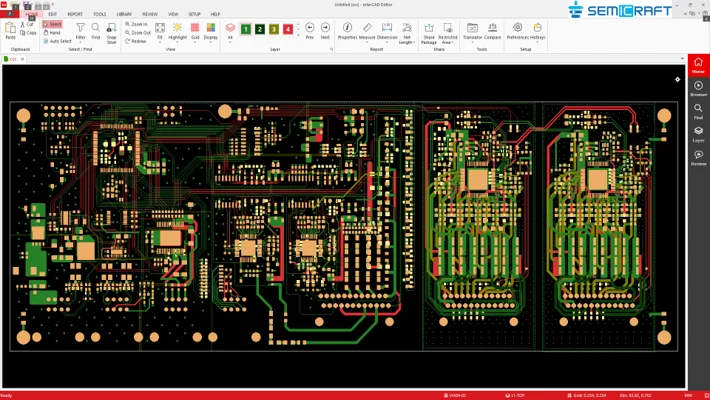Open the LIBRARY ribbon tab

coord(124,14)
